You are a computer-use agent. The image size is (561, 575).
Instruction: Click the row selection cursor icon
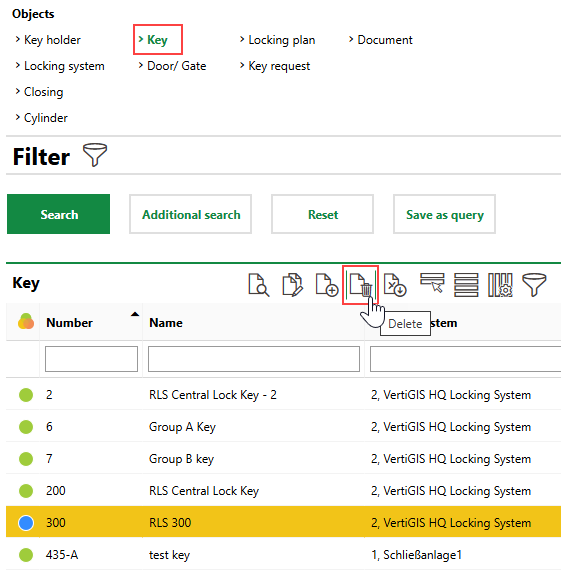coord(432,283)
